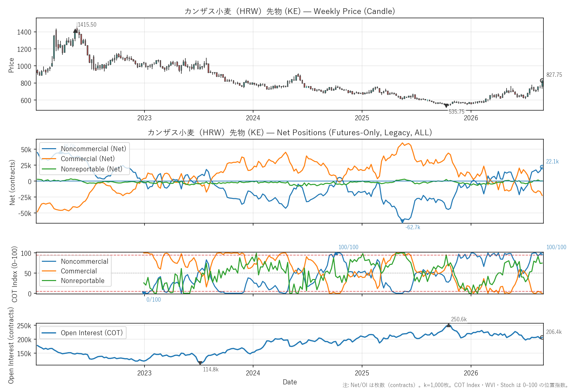
Task: Select the 22.1k latest net position label
Action: pyautogui.click(x=552, y=161)
